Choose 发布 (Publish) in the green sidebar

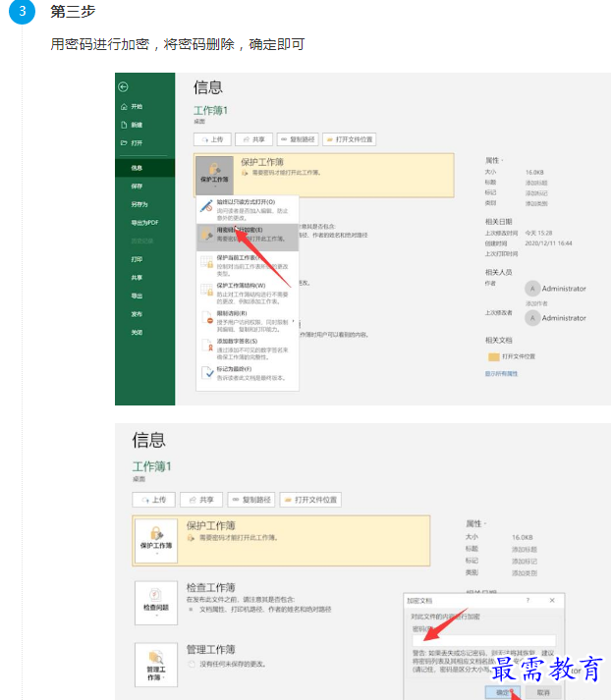pos(137,314)
